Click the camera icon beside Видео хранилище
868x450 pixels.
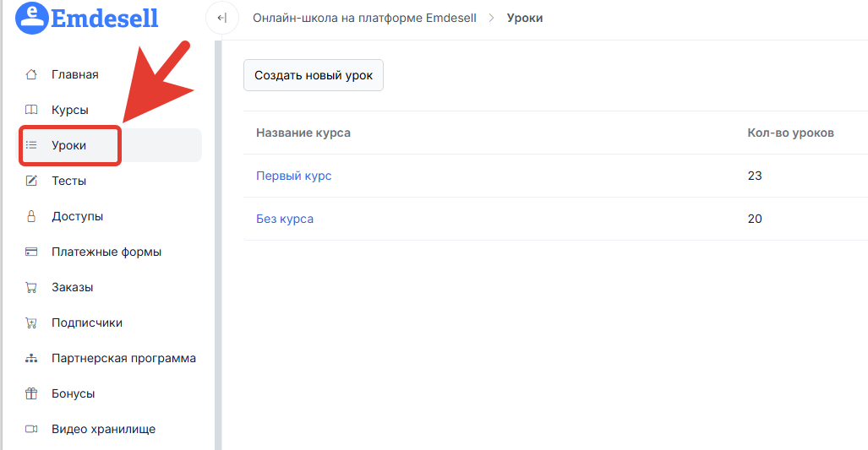(x=31, y=429)
